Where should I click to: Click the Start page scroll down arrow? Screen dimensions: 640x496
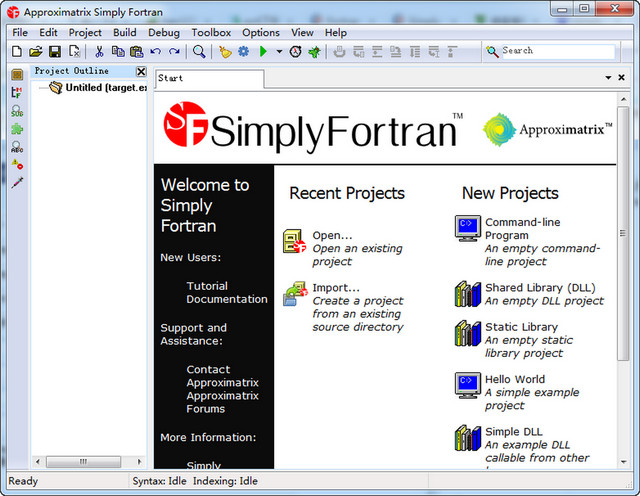coord(623,462)
